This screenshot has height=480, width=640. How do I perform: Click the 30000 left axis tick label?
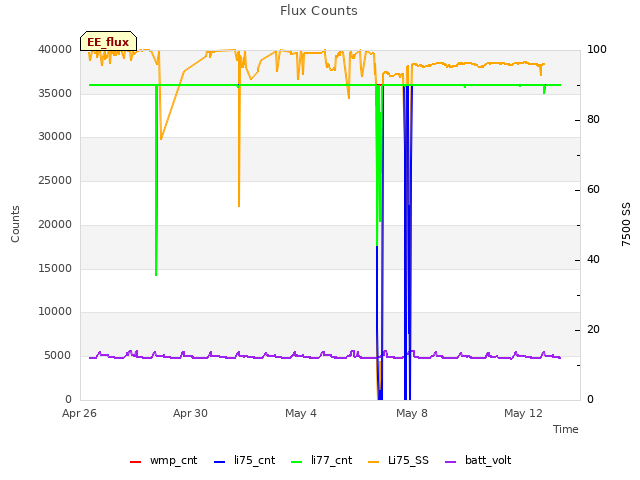55,137
